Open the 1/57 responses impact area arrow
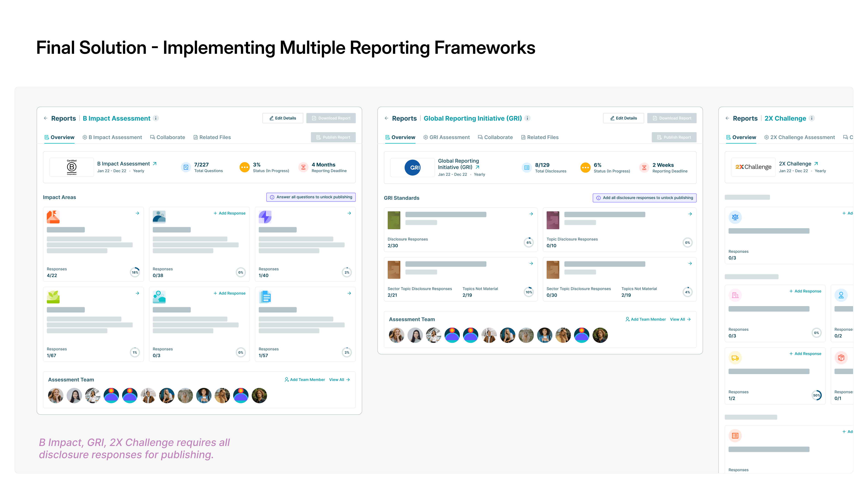The height and width of the screenshot is (488, 868). coord(349,293)
